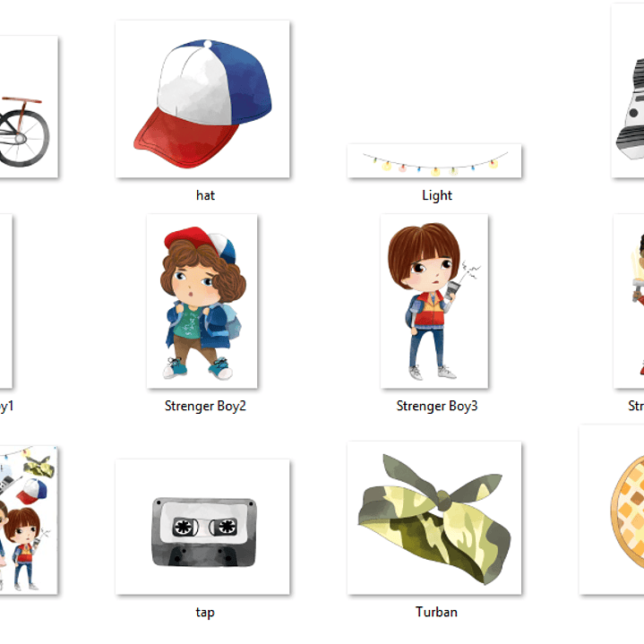Image resolution: width=644 pixels, height=644 pixels.
Task: Select the bicycle image thumbnail
Action: click(29, 107)
